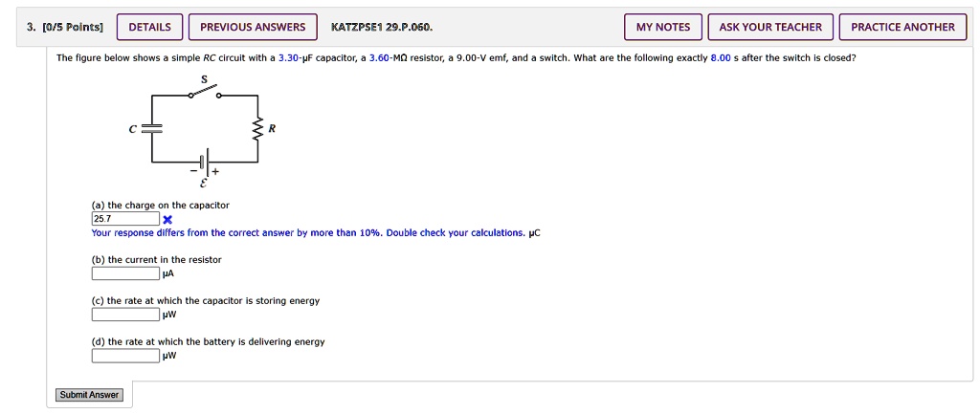Select PRACTICE ANOTHER version

902,27
